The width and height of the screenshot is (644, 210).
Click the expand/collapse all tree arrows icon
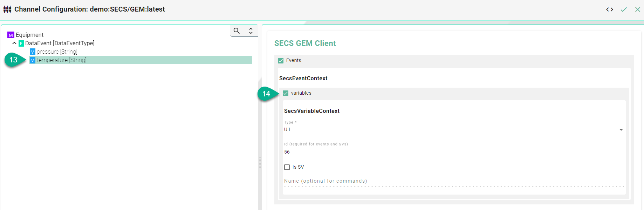251,31
